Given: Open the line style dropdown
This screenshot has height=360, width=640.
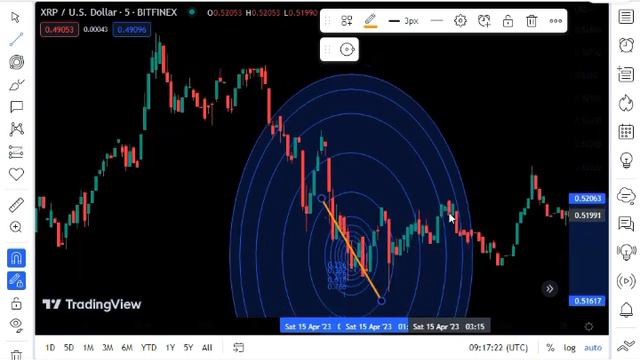Looking at the screenshot, I should (x=436, y=20).
